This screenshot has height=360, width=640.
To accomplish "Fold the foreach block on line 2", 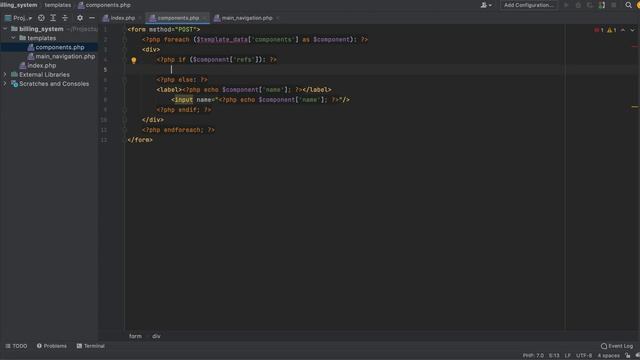I will [125, 40].
